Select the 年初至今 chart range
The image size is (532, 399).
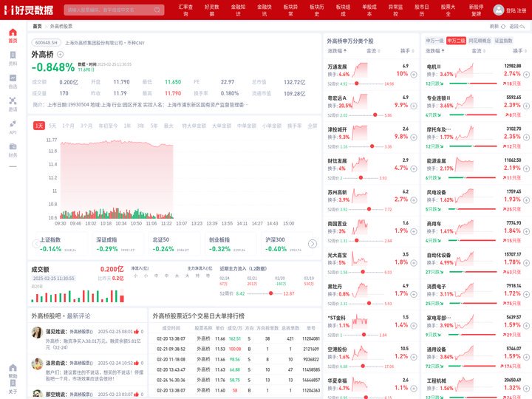coord(108,126)
